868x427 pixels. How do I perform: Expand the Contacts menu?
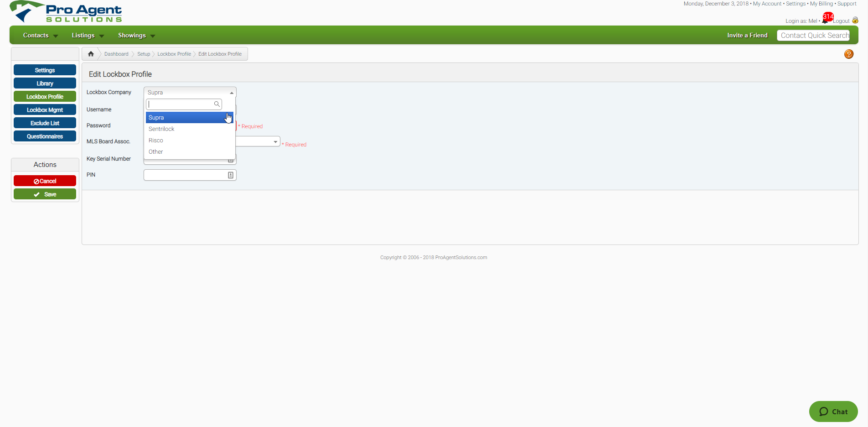pos(41,36)
